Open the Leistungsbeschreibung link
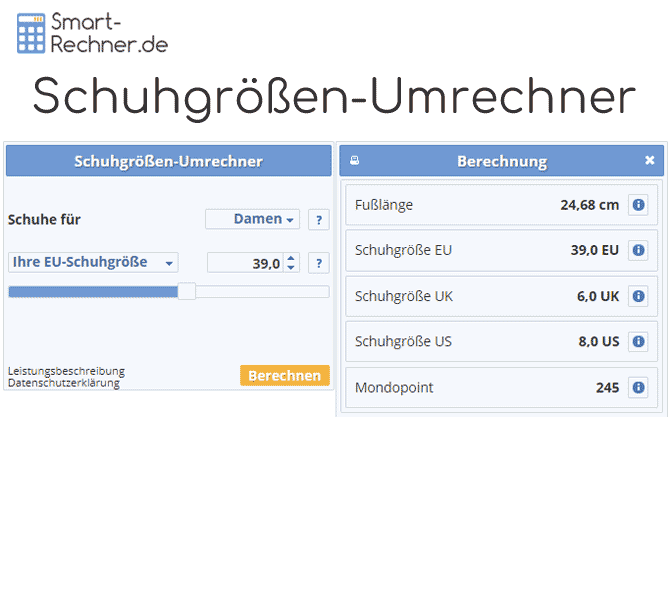Screen dimensions: 670x600 66,371
